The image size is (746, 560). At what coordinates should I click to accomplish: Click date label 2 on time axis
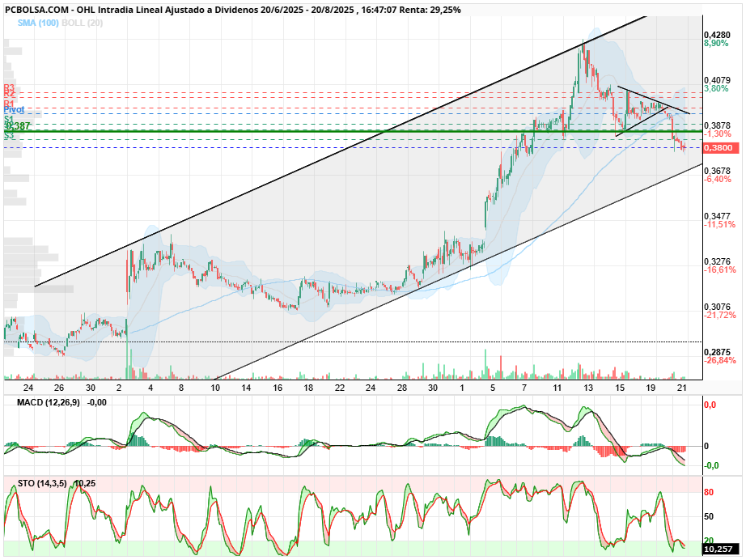119,388
